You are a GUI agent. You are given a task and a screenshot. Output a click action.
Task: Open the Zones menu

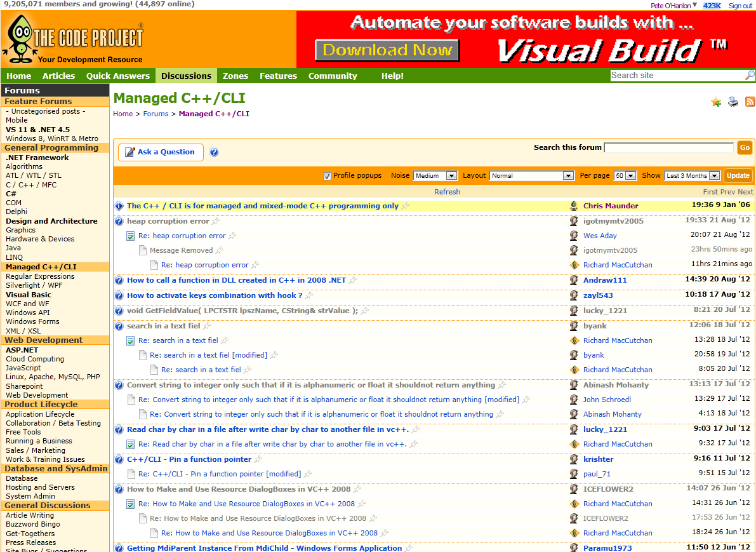pyautogui.click(x=235, y=76)
